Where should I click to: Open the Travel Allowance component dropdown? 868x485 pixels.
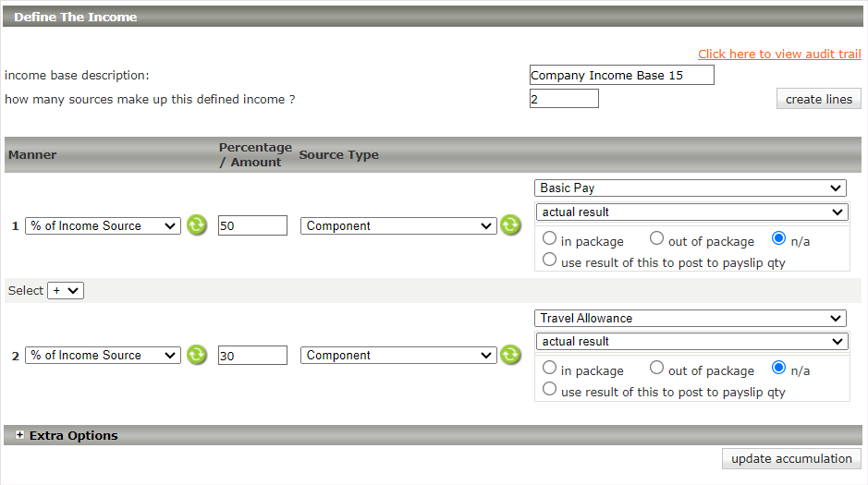pyautogui.click(x=690, y=319)
